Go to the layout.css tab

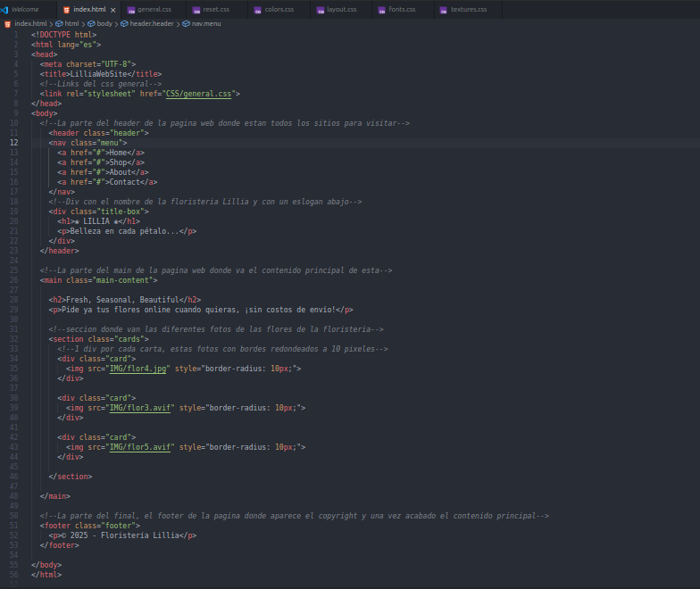pos(341,10)
